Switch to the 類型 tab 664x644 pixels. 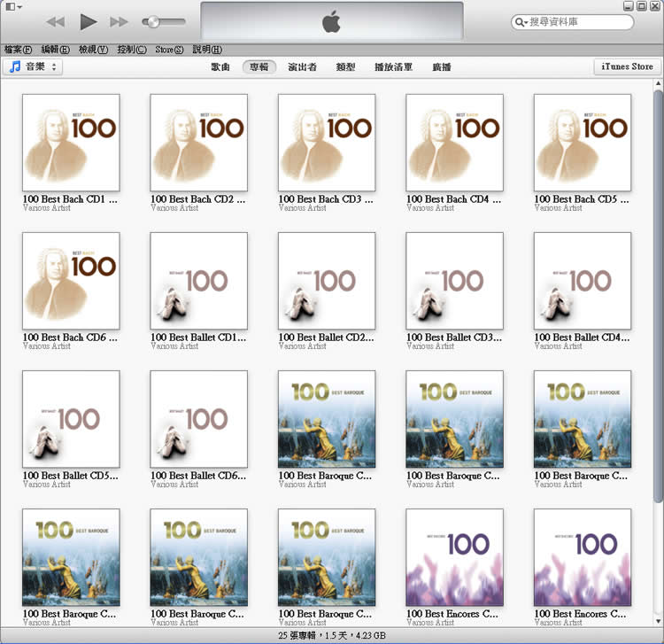click(345, 67)
